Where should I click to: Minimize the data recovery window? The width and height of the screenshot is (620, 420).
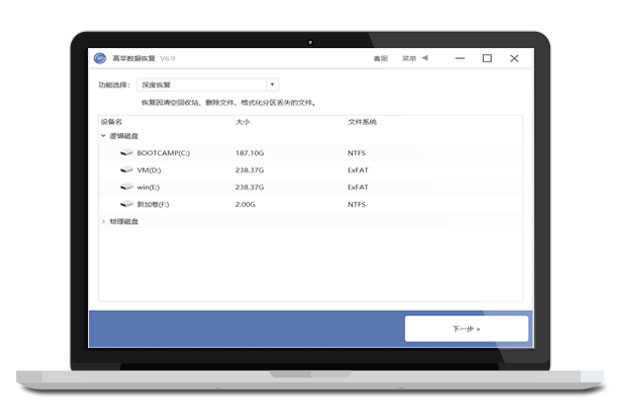(x=460, y=59)
